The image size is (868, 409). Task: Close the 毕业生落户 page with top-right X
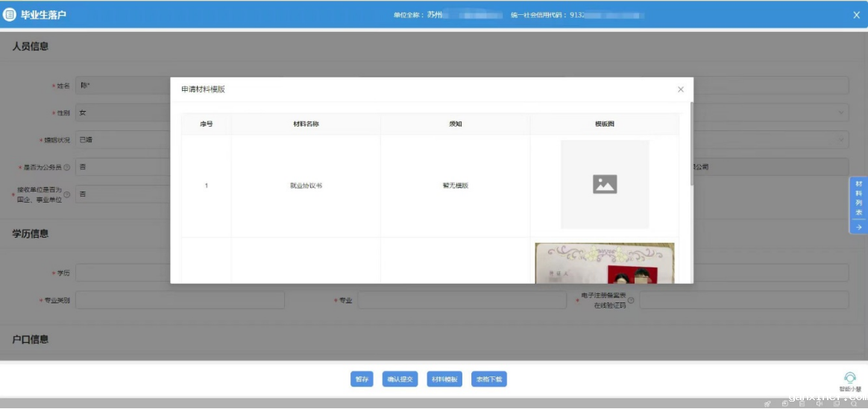pos(857,15)
